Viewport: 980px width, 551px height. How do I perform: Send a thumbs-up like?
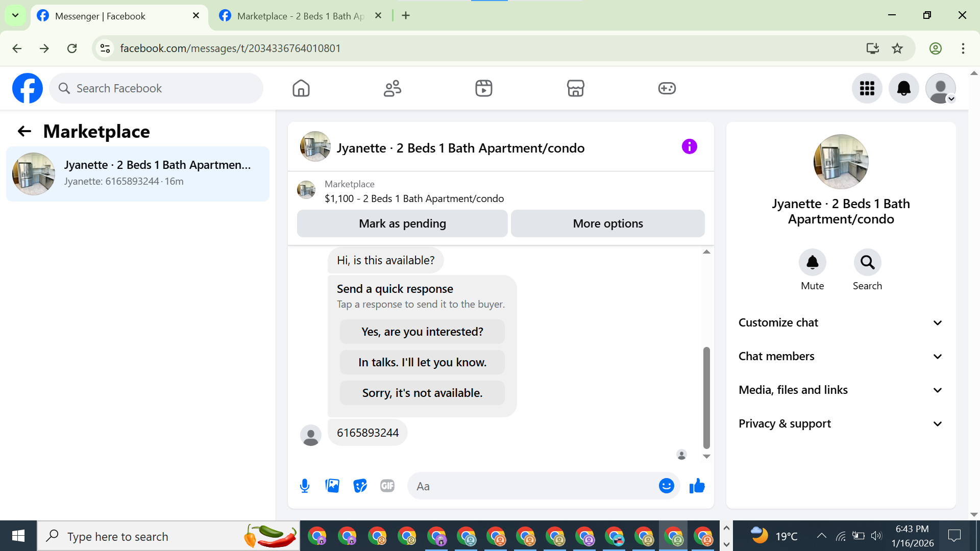point(697,486)
